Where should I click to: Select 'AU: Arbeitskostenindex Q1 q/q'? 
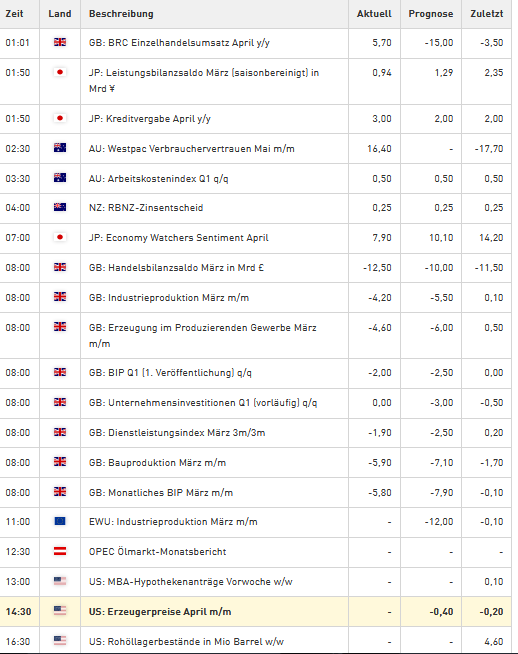(158, 179)
